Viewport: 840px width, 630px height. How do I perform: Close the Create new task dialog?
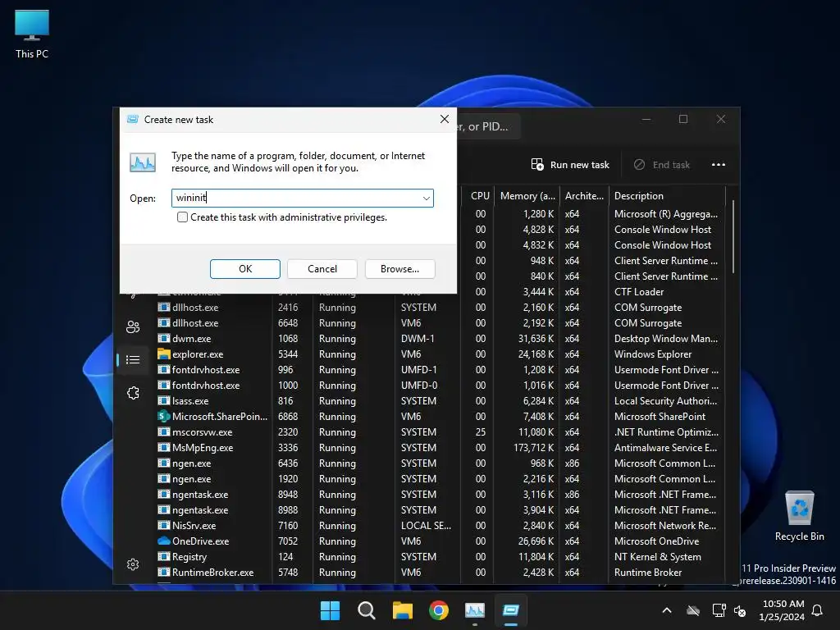click(444, 119)
